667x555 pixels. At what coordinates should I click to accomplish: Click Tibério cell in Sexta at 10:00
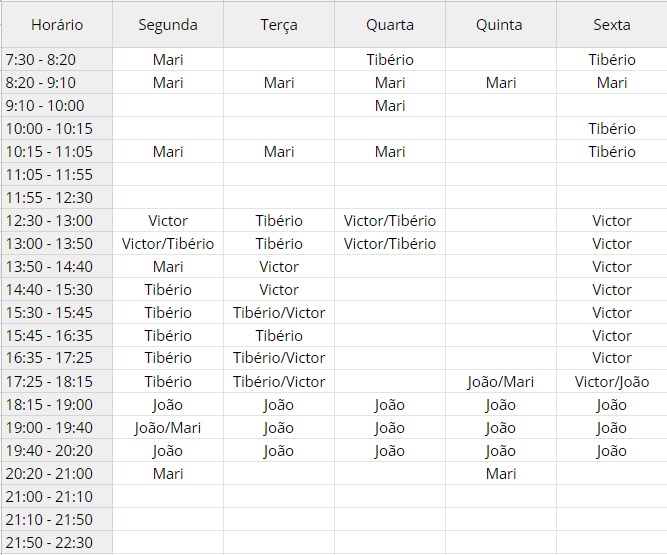click(x=612, y=128)
